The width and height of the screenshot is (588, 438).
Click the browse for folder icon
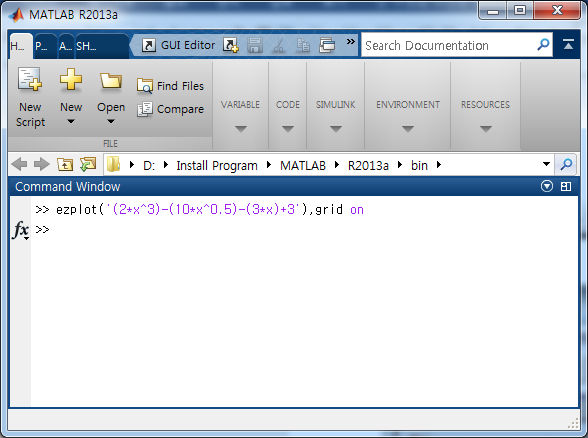[x=88, y=164]
